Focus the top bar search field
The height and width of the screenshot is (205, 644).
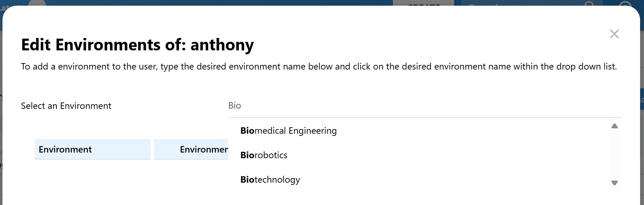point(514,3)
